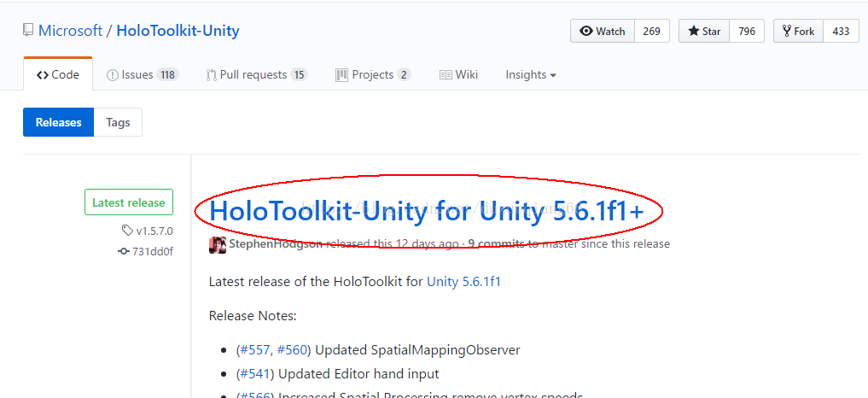This screenshot has width=868, height=398.
Task: Switch to the Tags view
Action: coord(118,122)
